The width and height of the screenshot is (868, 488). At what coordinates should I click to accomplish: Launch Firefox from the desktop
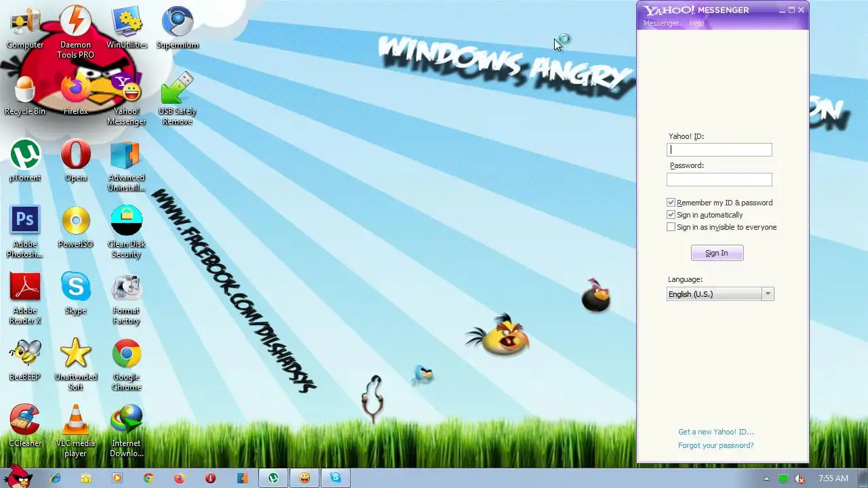[75, 95]
